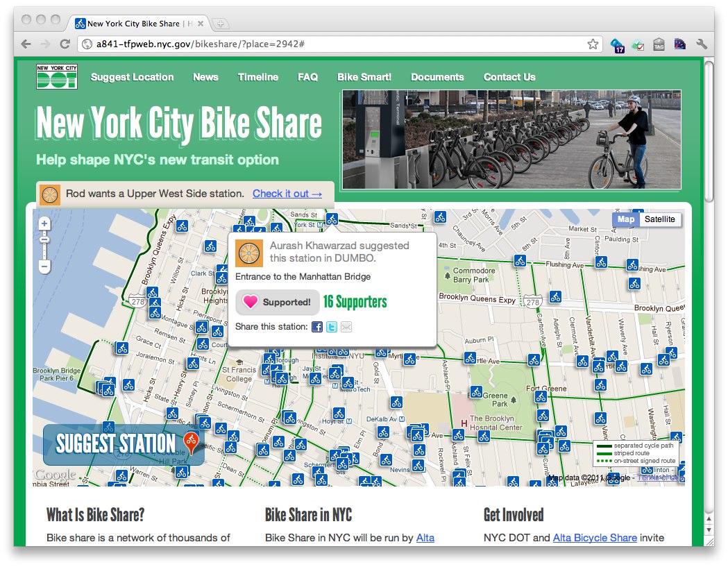Open Suggest Location nav item

click(x=133, y=77)
